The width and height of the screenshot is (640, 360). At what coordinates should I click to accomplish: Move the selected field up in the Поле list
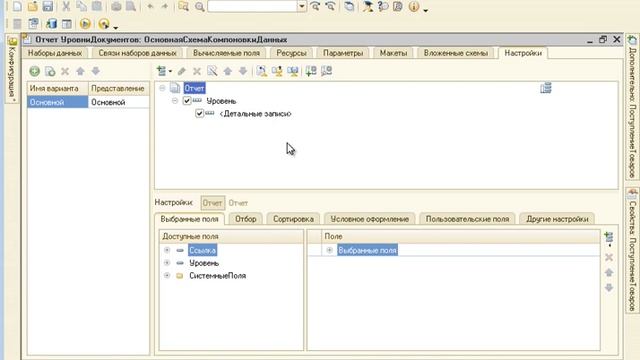(x=609, y=272)
